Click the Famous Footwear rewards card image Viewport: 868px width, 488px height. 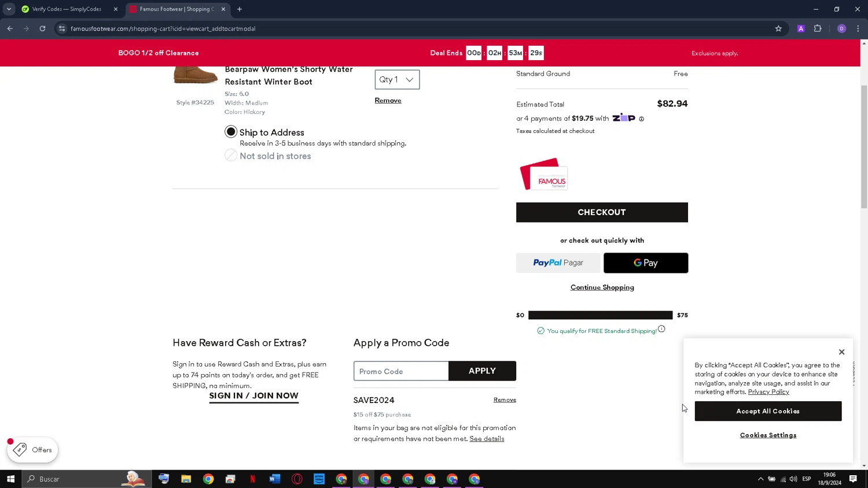point(544,174)
